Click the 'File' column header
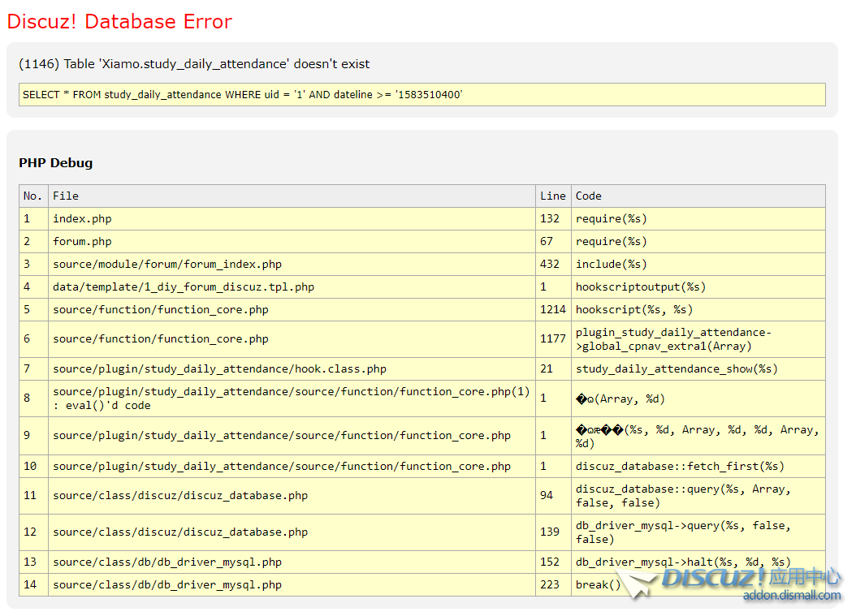 click(66, 196)
